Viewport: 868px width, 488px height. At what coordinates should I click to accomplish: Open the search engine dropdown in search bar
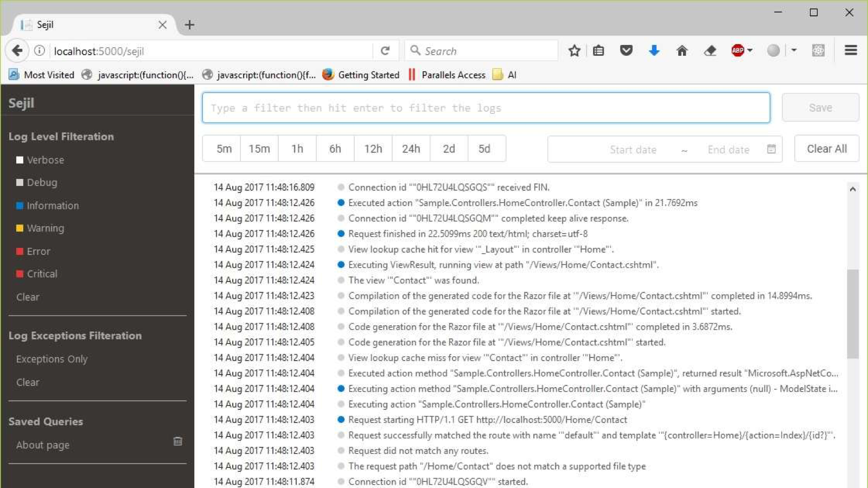(416, 50)
